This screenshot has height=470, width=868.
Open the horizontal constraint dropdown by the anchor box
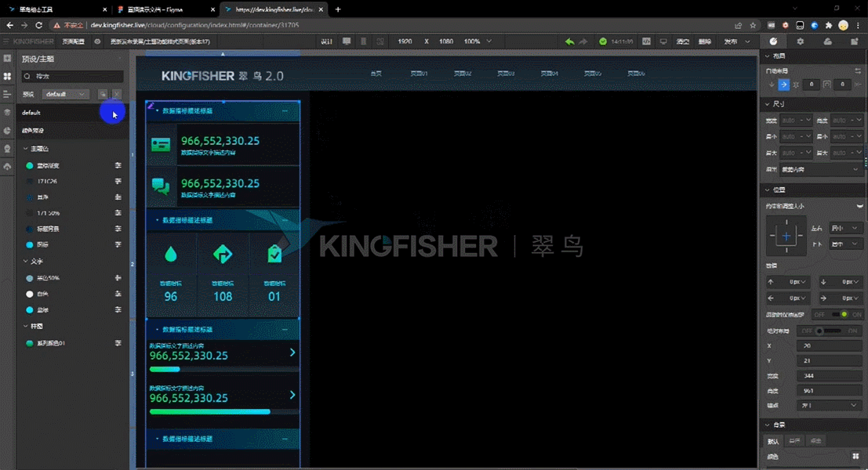(844, 229)
